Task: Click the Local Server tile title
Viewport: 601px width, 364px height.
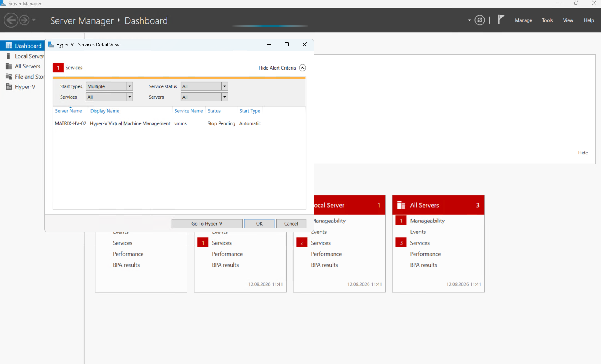Action: click(x=329, y=205)
